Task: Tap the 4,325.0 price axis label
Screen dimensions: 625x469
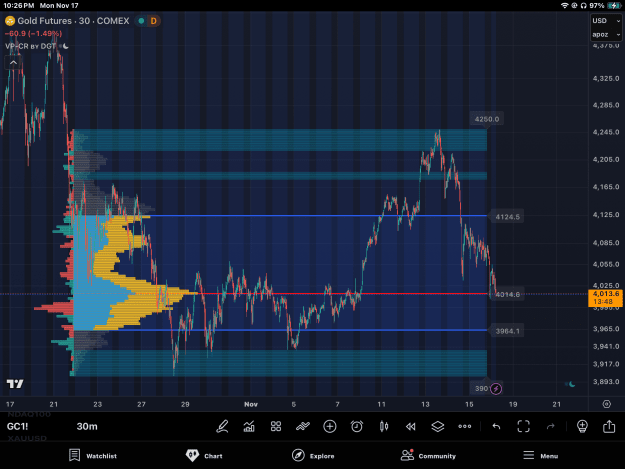Action: (x=606, y=78)
